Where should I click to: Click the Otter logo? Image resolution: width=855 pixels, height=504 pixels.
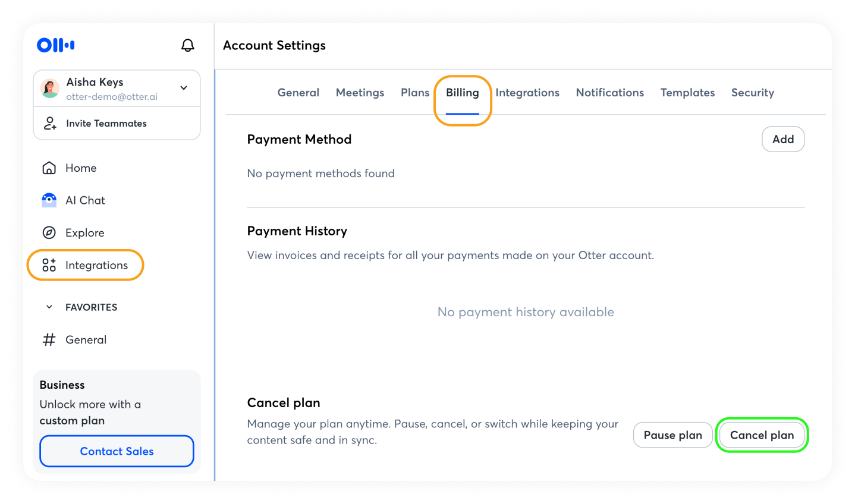tap(55, 45)
